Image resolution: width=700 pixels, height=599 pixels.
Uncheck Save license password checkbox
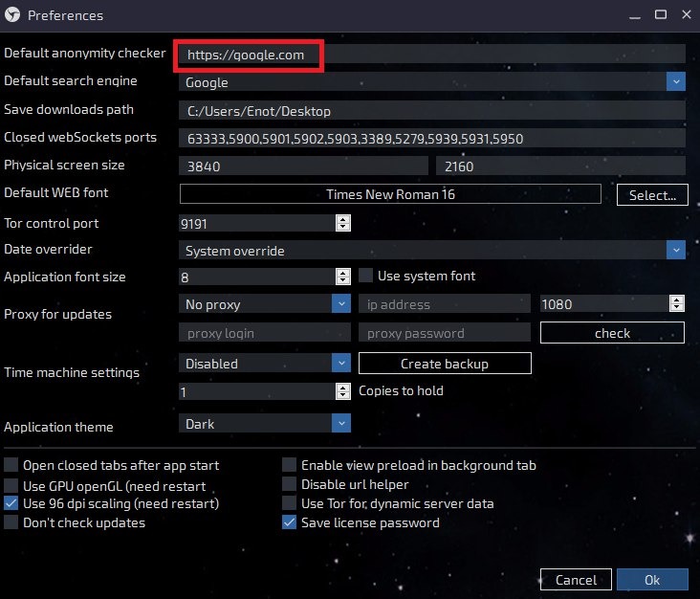[x=290, y=522]
